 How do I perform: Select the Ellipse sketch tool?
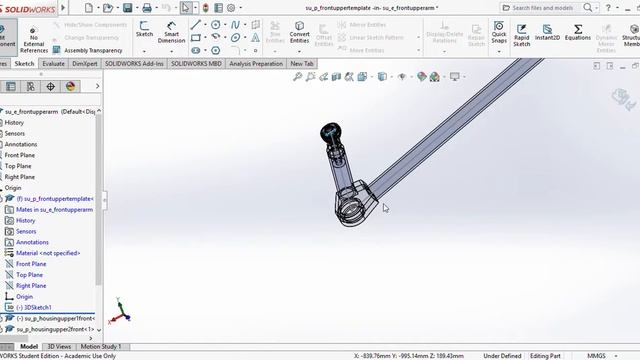point(236,38)
